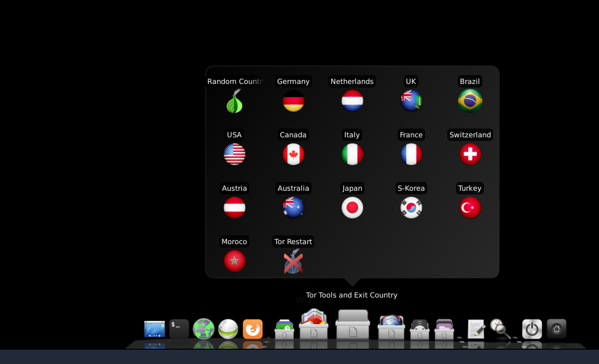Click the power button in dock
The width and height of the screenshot is (599, 364).
point(532,329)
